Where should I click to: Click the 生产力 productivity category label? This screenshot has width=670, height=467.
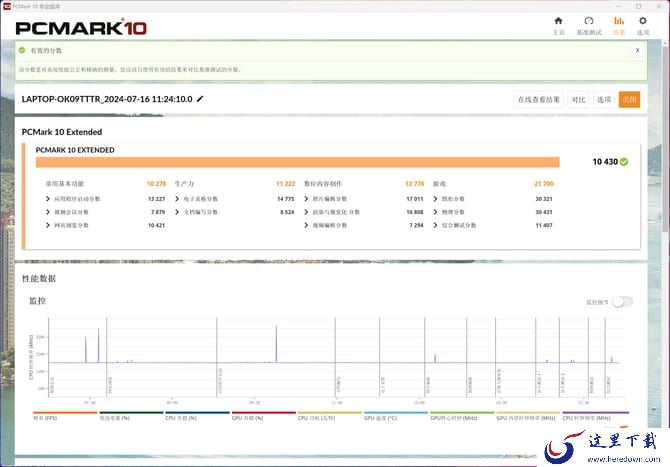pos(184,184)
